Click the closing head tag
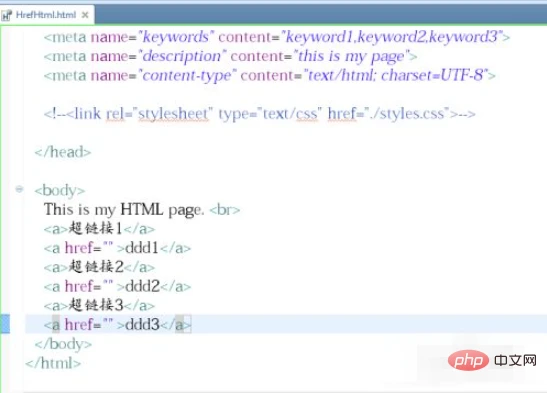The image size is (547, 393). (x=63, y=152)
